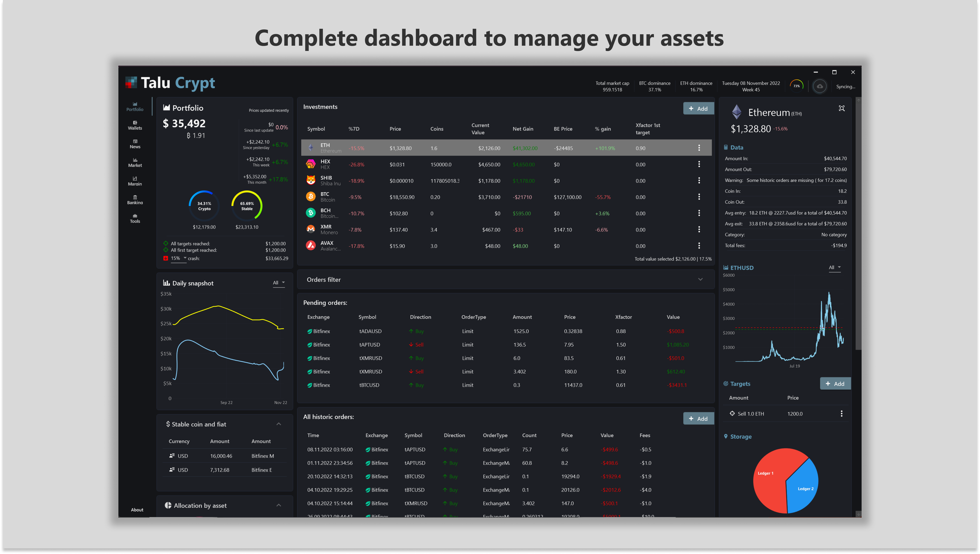Image resolution: width=980 pixels, height=554 pixels.
Task: Collapse the Allocation by asset section
Action: [x=279, y=505]
